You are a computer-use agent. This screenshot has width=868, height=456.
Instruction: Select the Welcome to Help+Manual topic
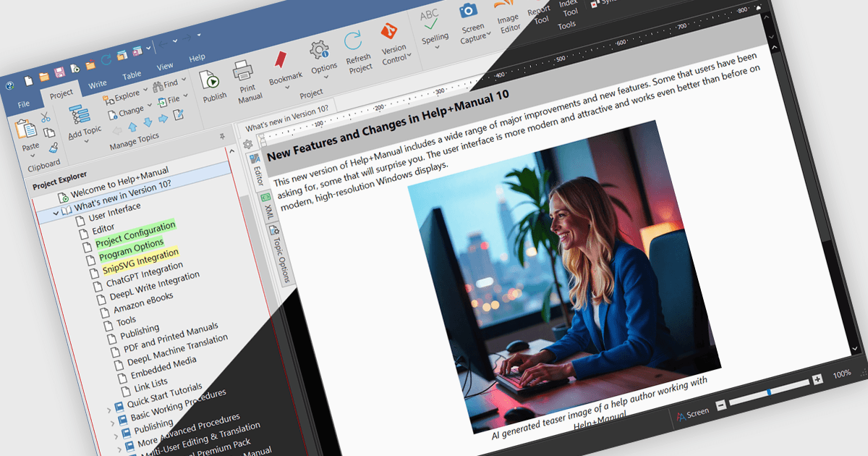click(119, 182)
